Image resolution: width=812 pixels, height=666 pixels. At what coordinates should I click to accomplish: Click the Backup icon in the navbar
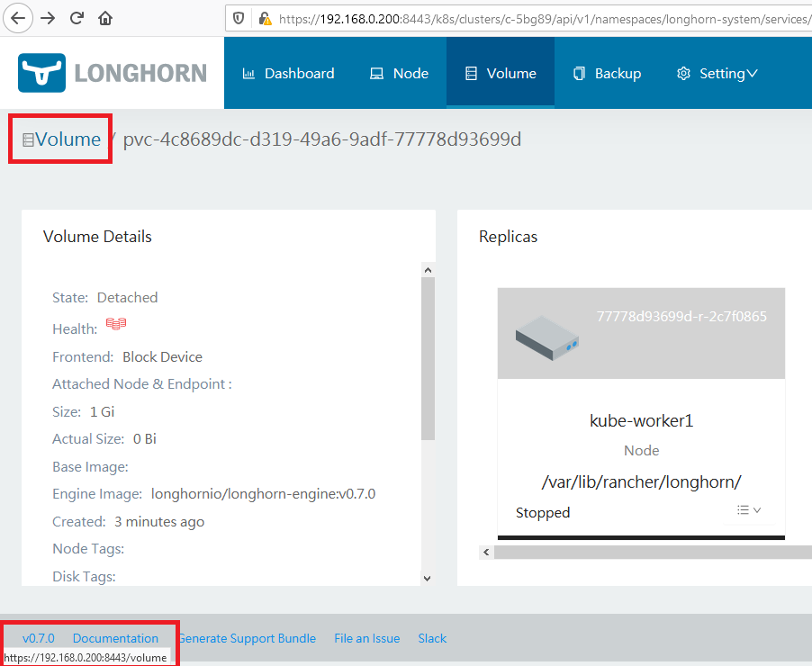tap(580, 73)
